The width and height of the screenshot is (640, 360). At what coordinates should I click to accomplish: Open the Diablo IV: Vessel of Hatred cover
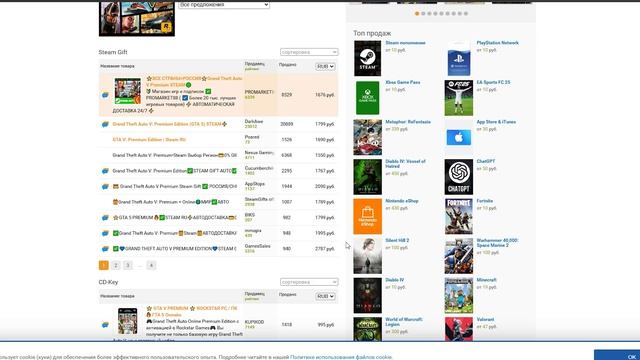tap(367, 177)
